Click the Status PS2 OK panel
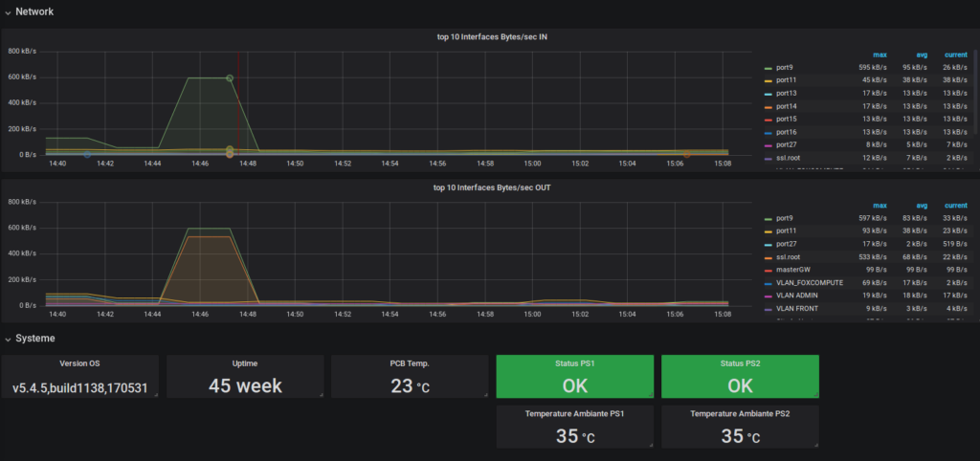Viewport: 980px width, 461px height. pos(740,377)
